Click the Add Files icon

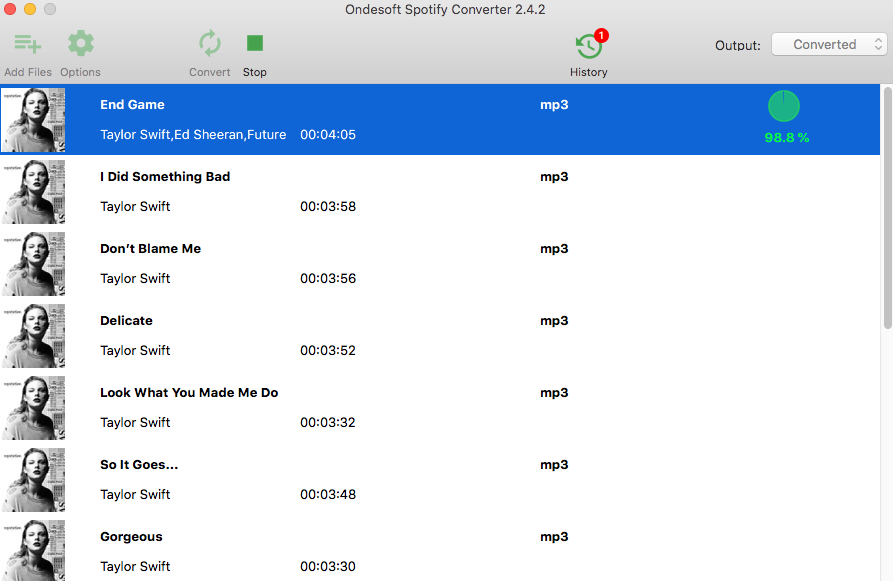pos(27,44)
